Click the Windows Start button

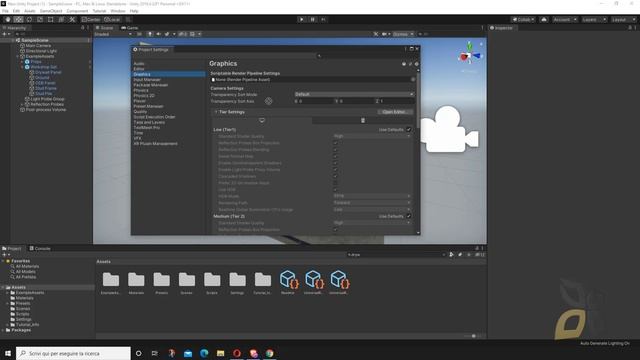click(x=8, y=353)
